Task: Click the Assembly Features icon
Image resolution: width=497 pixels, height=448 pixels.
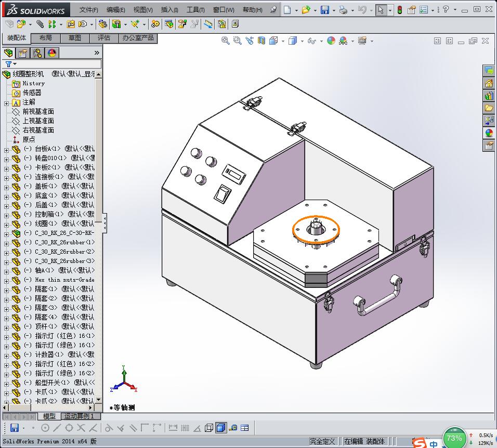Action: [116, 24]
